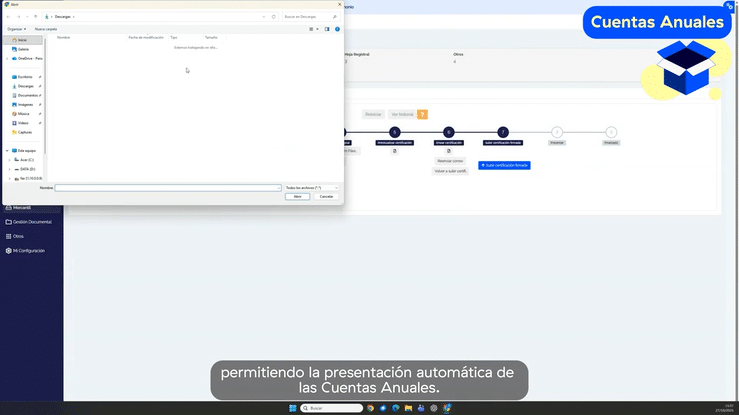Open the Windows Start menu

point(293,408)
